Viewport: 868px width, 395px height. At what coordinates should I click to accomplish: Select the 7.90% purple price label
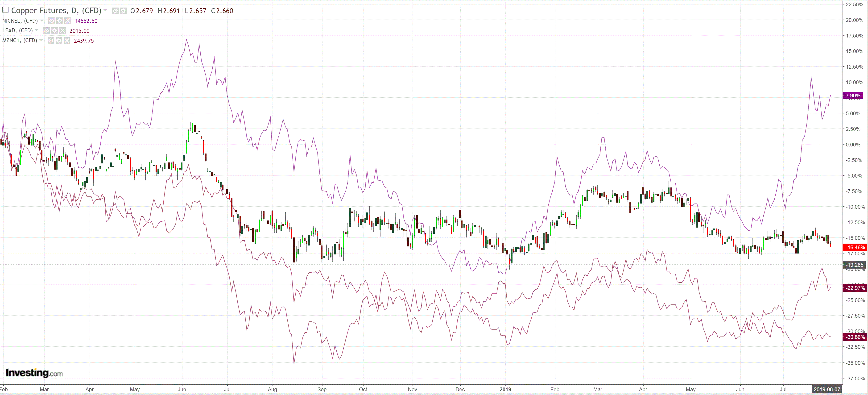[x=852, y=96]
